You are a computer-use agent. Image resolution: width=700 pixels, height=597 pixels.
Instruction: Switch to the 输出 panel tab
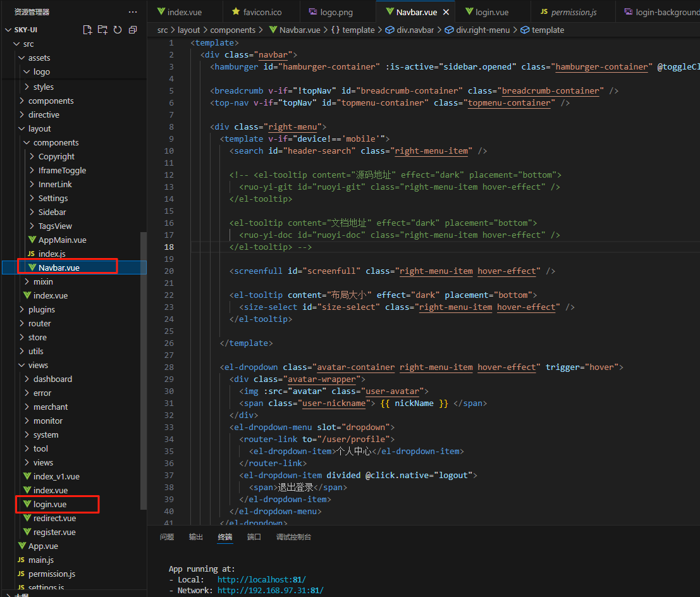196,537
